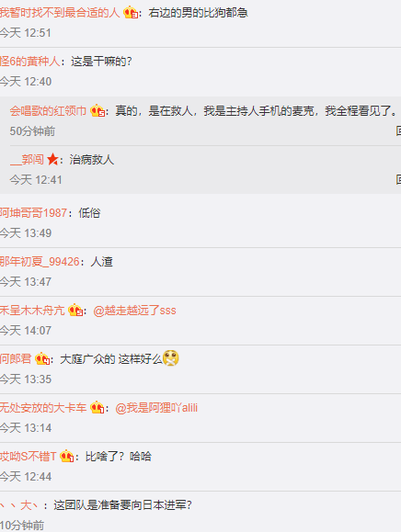Open profile of 我暂时找不到最合适的人
Screen dimensions: 401x532
point(60,13)
